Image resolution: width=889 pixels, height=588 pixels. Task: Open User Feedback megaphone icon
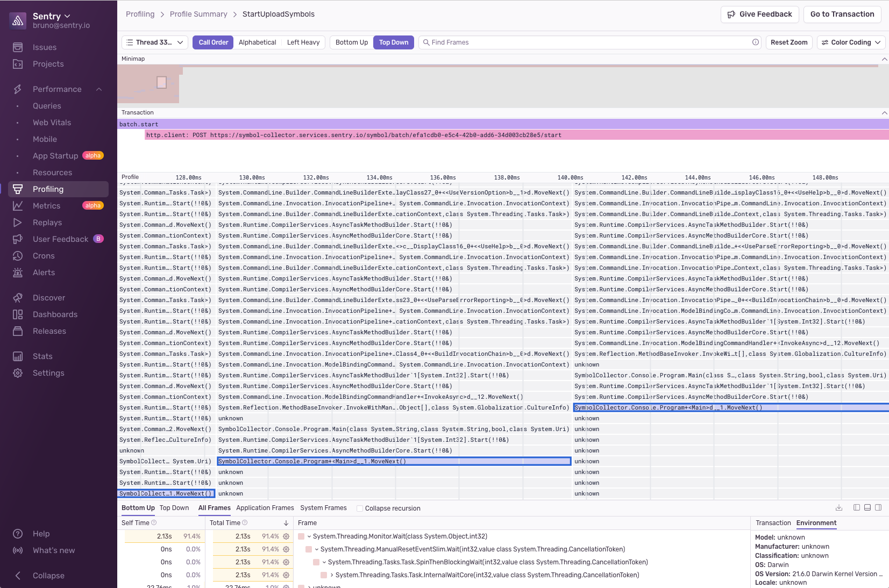coord(18,239)
